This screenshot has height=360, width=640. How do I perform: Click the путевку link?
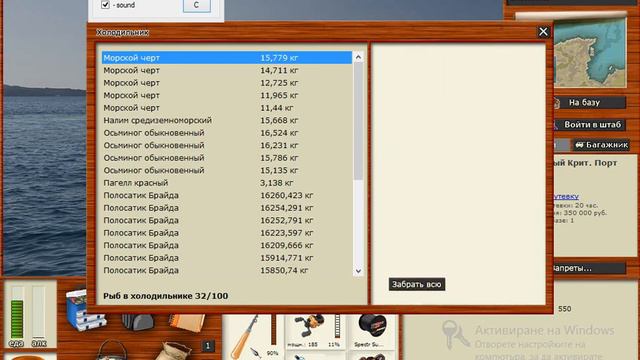coord(567,197)
